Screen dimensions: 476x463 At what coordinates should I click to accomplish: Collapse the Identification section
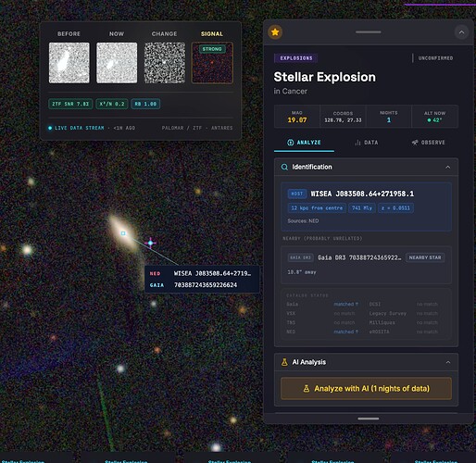point(447,168)
